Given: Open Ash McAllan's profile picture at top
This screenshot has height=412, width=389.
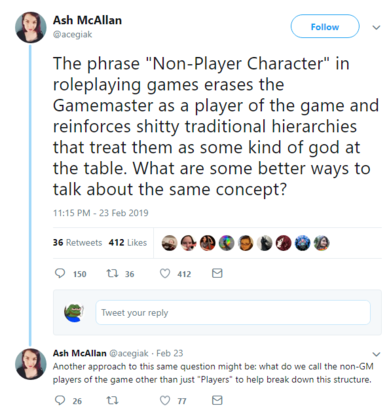Looking at the screenshot, I should tap(31, 27).
